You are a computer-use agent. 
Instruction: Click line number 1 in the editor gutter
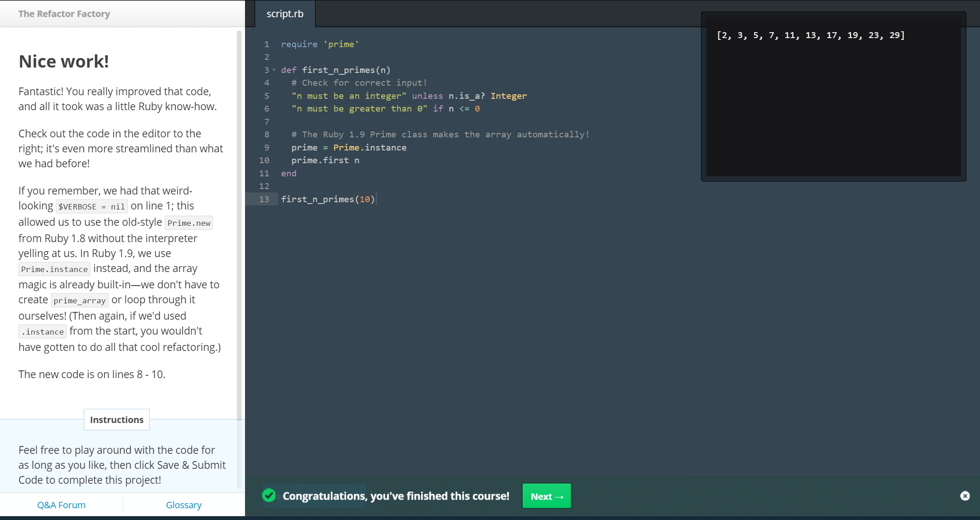pyautogui.click(x=267, y=44)
